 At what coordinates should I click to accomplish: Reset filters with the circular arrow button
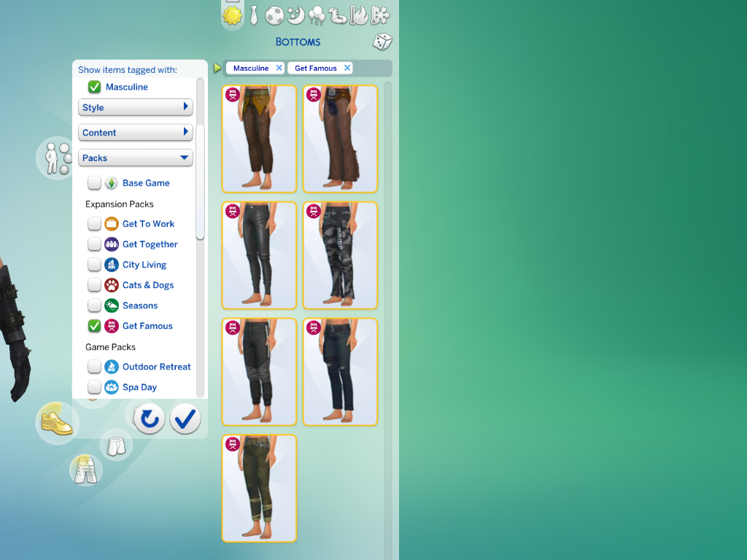click(x=150, y=419)
